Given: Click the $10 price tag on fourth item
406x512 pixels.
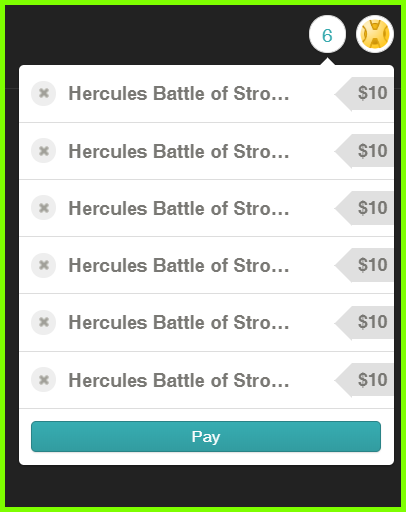Looking at the screenshot, I should point(364,265).
